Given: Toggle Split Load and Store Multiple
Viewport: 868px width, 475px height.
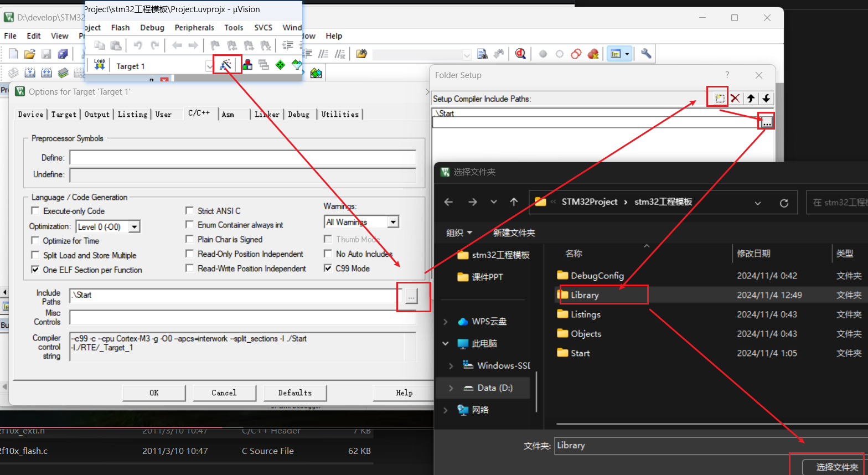Looking at the screenshot, I should pyautogui.click(x=35, y=255).
